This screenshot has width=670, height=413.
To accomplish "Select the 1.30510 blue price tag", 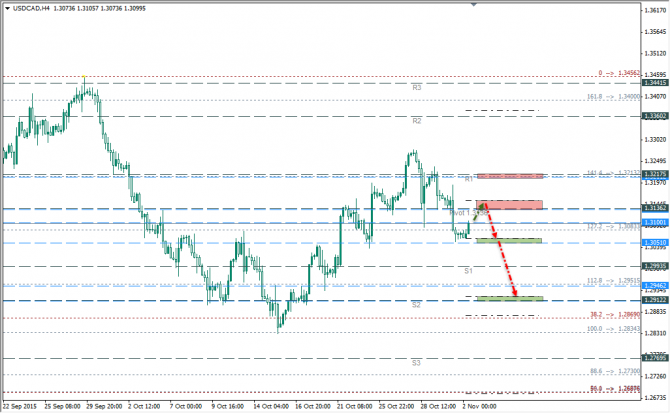I will (655, 243).
